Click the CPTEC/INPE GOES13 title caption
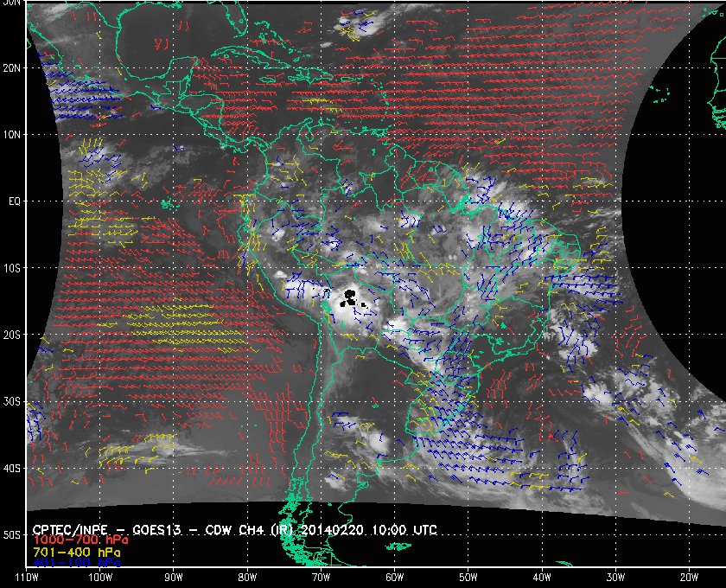 235,530
